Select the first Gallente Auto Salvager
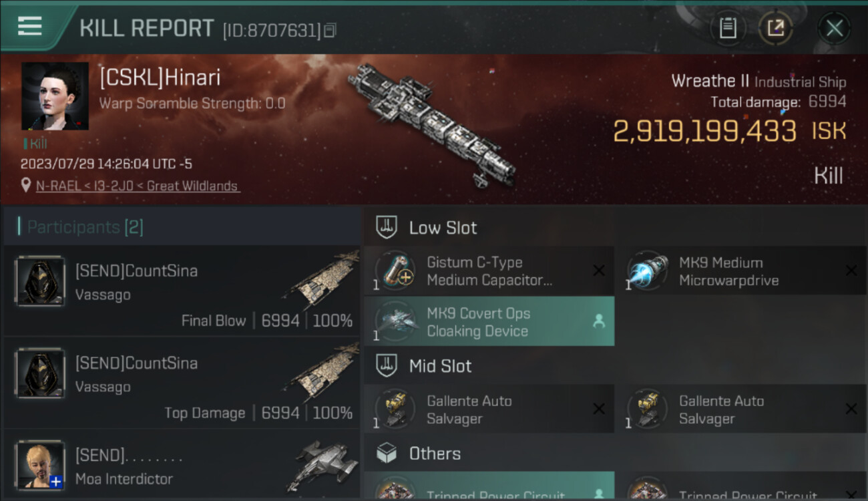 point(489,409)
